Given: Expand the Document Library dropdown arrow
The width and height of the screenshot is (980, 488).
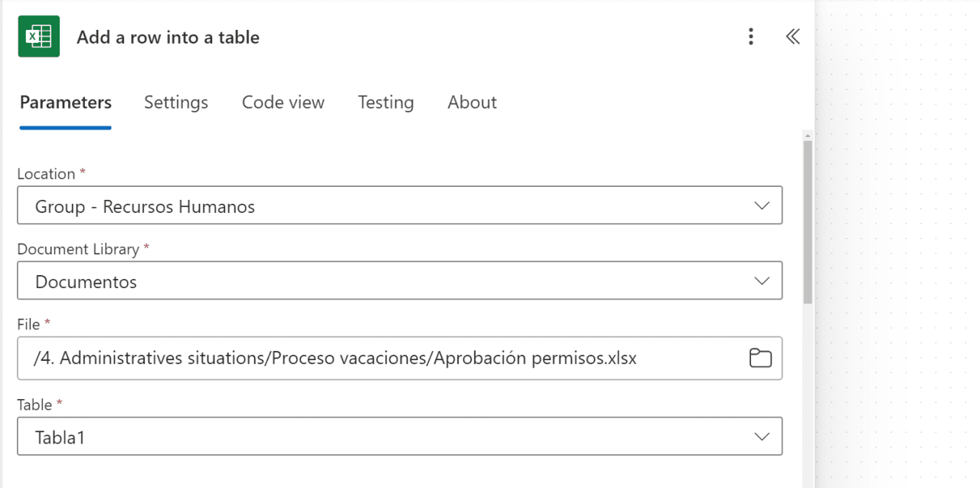Looking at the screenshot, I should click(762, 281).
